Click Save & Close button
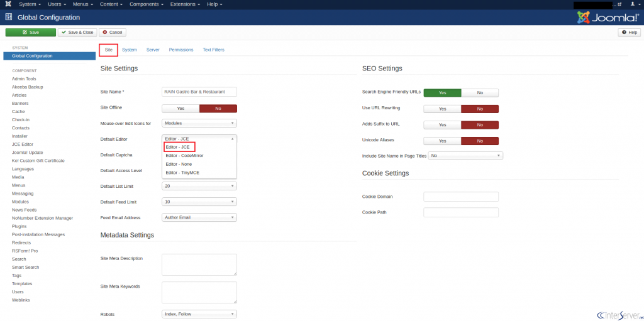 [77, 33]
